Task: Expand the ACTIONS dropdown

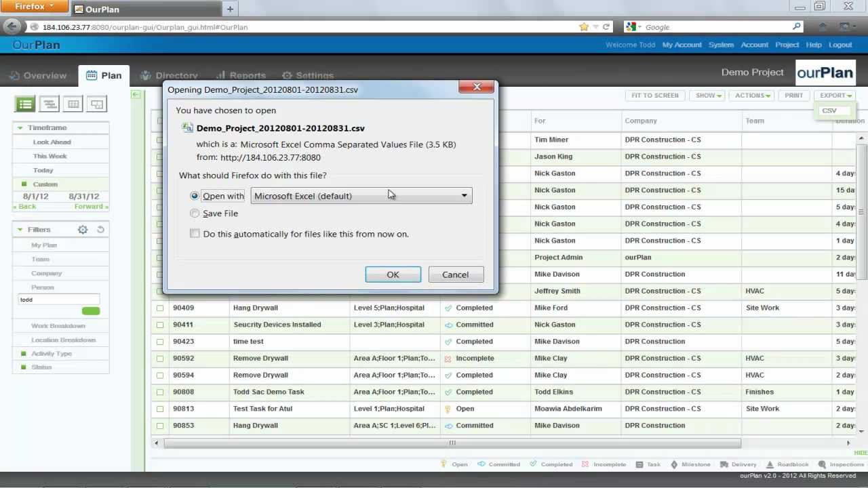Action: point(753,96)
